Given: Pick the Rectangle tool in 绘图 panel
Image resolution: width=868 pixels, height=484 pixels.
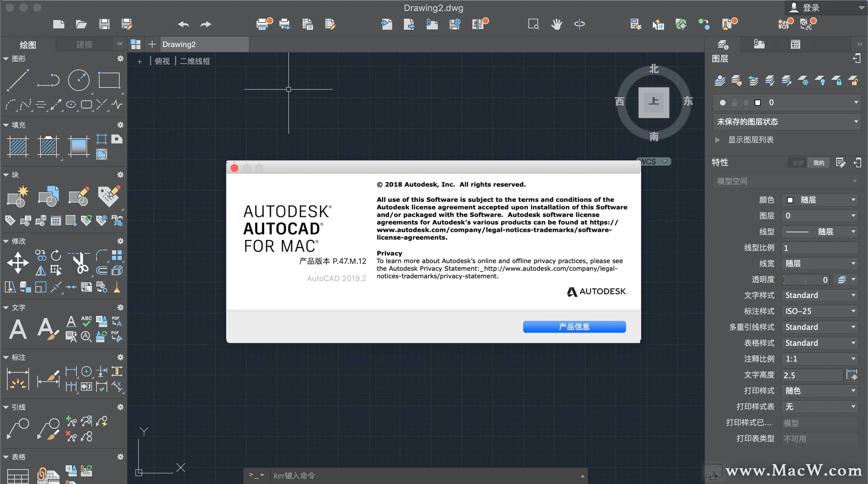Looking at the screenshot, I should tap(109, 80).
